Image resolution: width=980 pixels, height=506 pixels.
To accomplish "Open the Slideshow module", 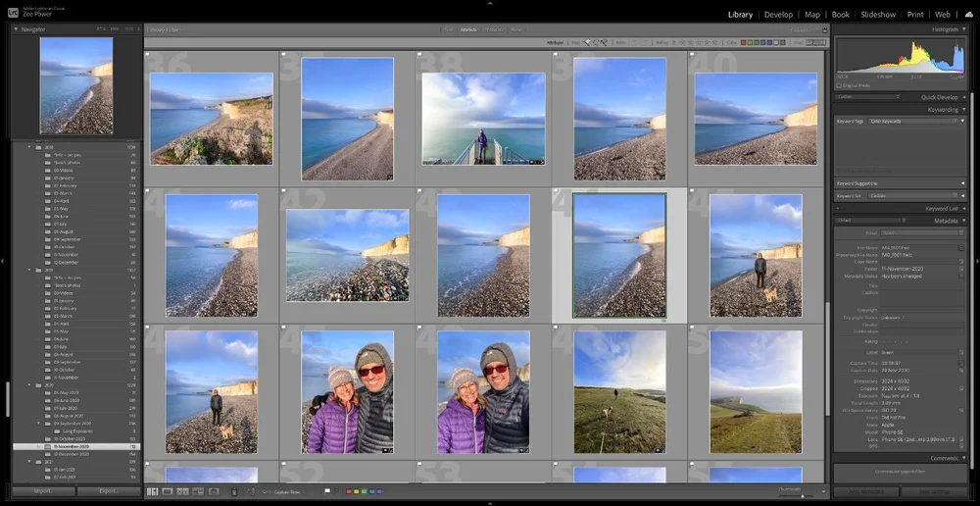I will pyautogui.click(x=878, y=15).
